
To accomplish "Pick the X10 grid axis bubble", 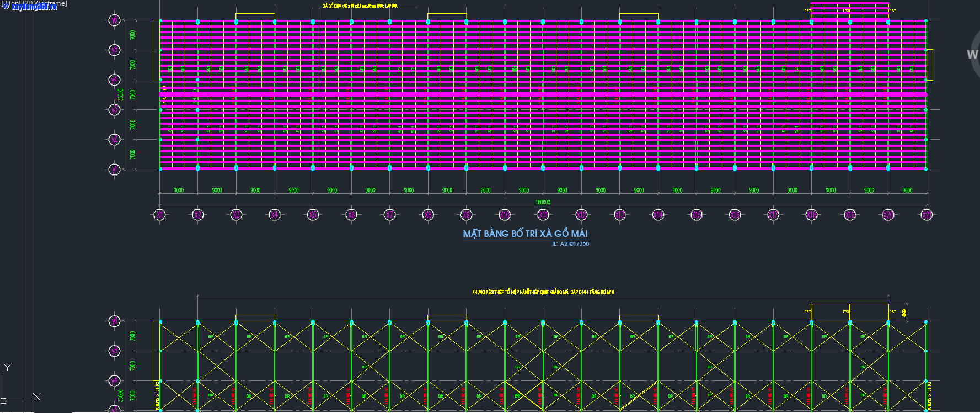I will [505, 215].
